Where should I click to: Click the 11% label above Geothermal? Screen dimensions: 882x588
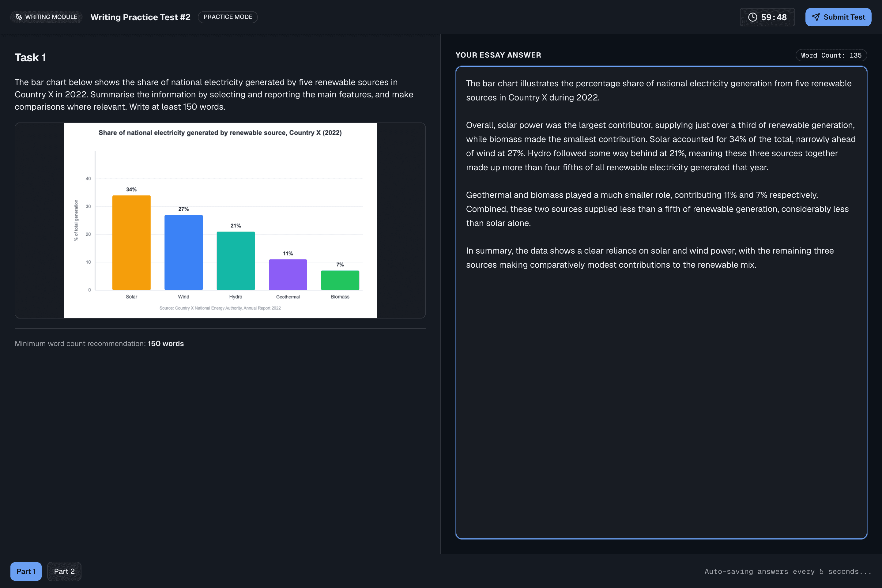(288, 254)
